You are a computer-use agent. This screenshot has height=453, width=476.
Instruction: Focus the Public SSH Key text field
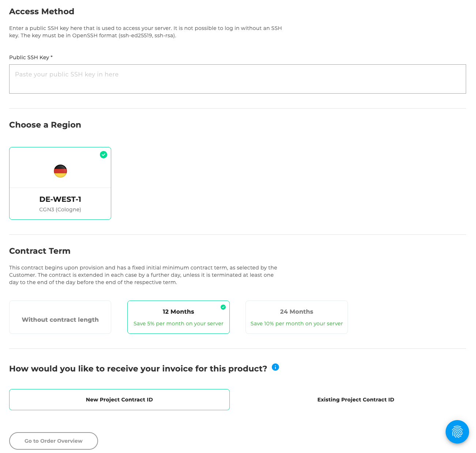237,79
